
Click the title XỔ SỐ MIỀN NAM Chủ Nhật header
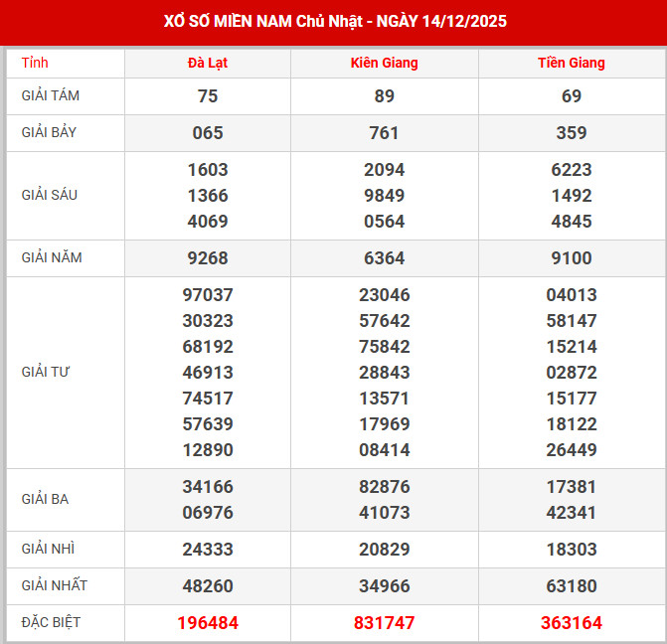pyautogui.click(x=335, y=21)
